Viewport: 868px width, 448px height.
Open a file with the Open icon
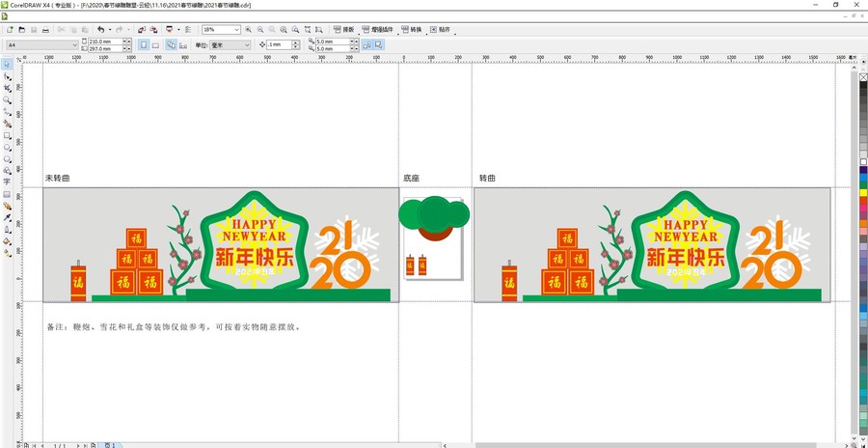tap(22, 29)
